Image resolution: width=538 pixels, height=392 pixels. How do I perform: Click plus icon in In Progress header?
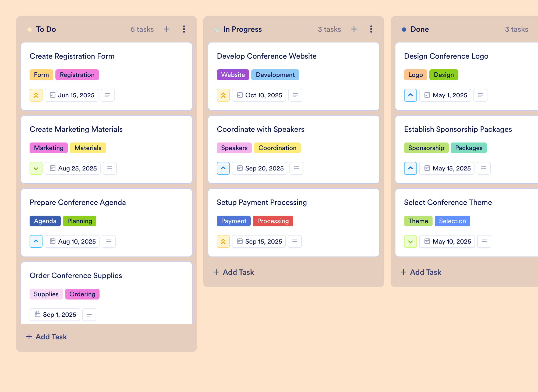tap(354, 29)
